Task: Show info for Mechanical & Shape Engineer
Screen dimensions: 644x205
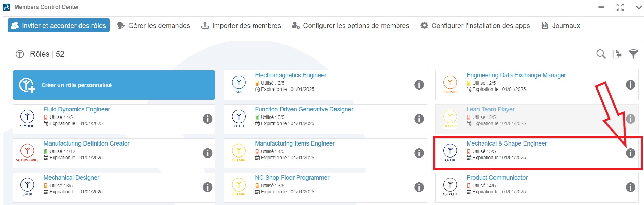Action: 630,153
